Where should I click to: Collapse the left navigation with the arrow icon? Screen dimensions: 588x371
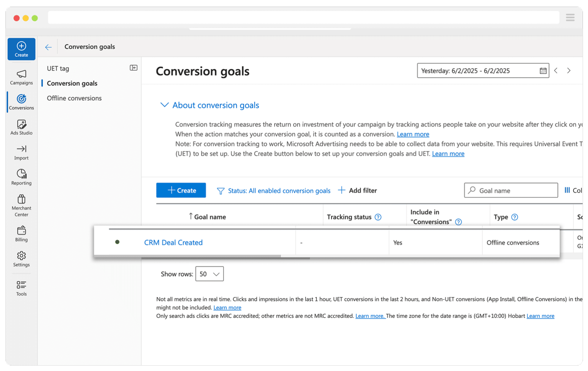(133, 67)
